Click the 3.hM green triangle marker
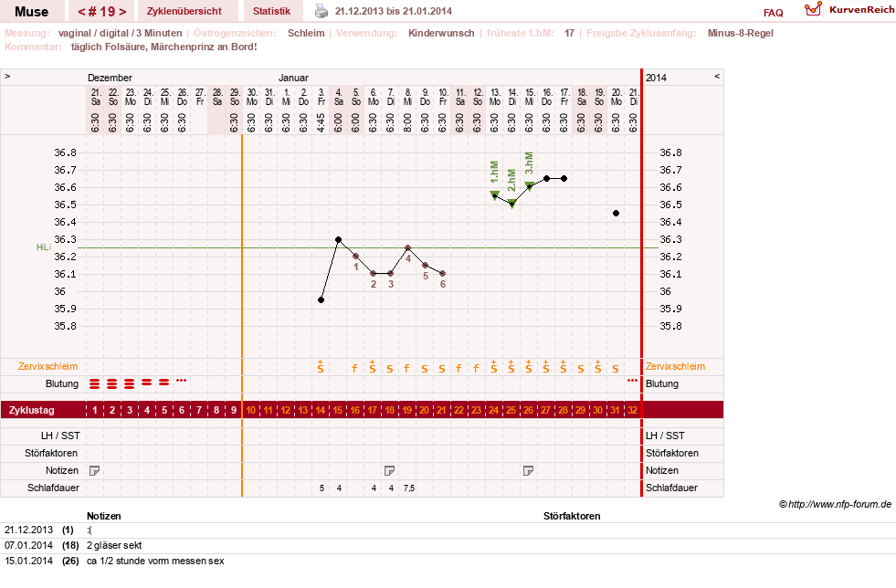 [x=530, y=186]
